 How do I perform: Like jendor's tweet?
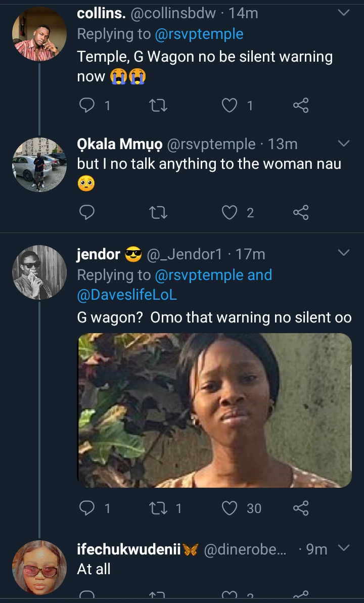click(230, 508)
